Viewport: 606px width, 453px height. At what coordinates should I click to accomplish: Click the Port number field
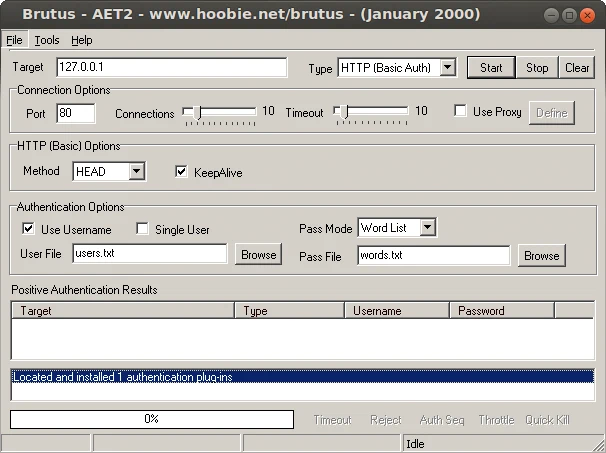tap(75, 113)
